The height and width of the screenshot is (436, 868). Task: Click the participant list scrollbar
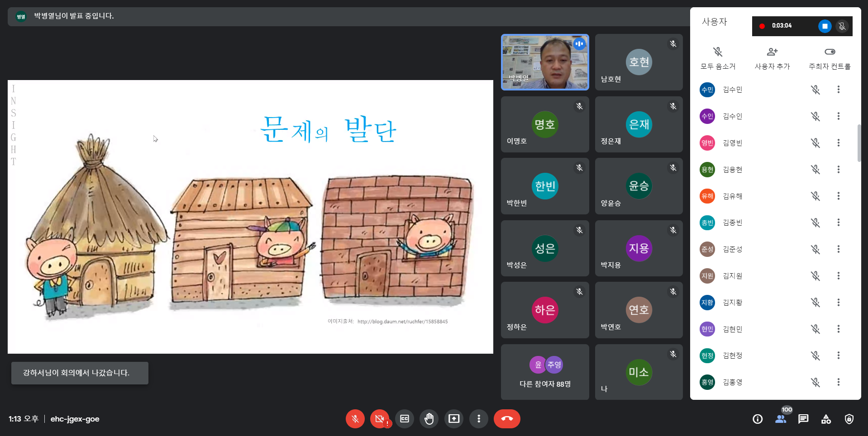859,143
